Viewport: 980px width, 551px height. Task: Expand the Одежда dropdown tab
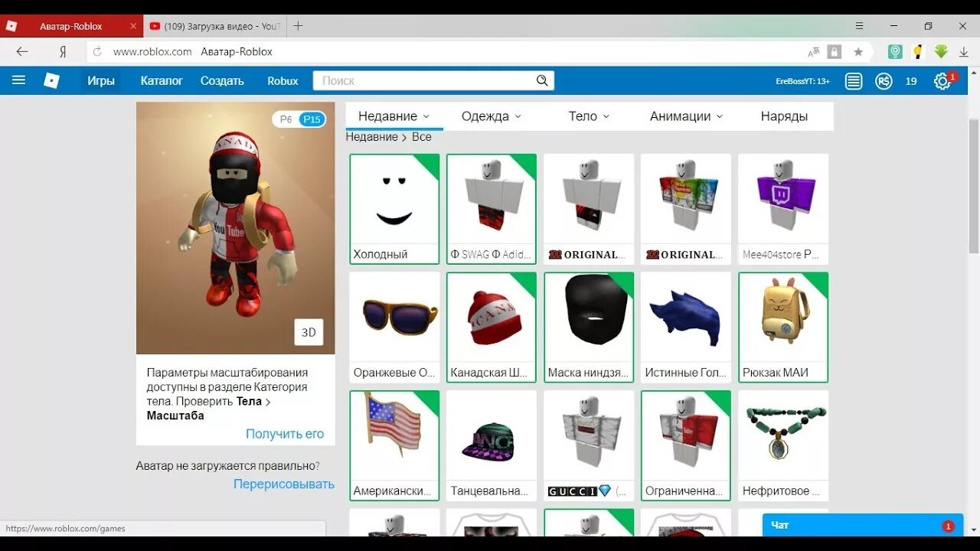[492, 116]
